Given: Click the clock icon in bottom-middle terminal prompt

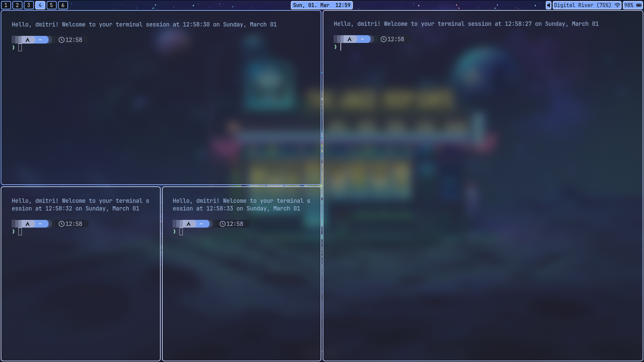Looking at the screenshot, I should tap(222, 224).
